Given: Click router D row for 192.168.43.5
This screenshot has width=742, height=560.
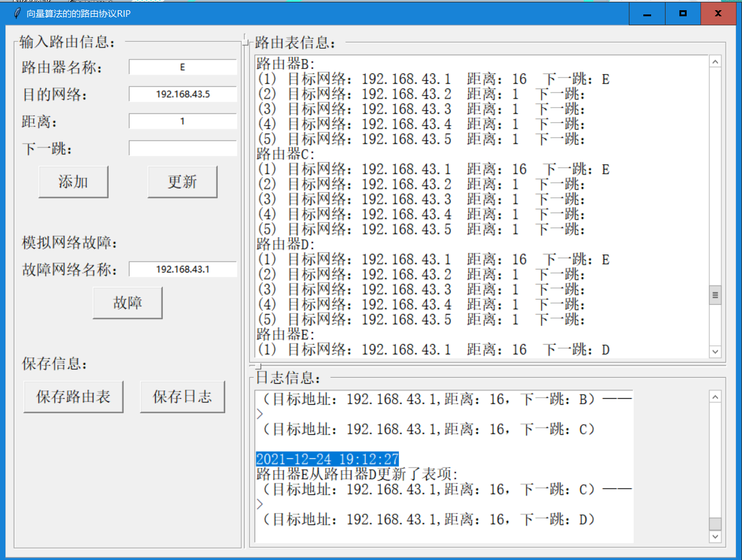Looking at the screenshot, I should coord(421,319).
